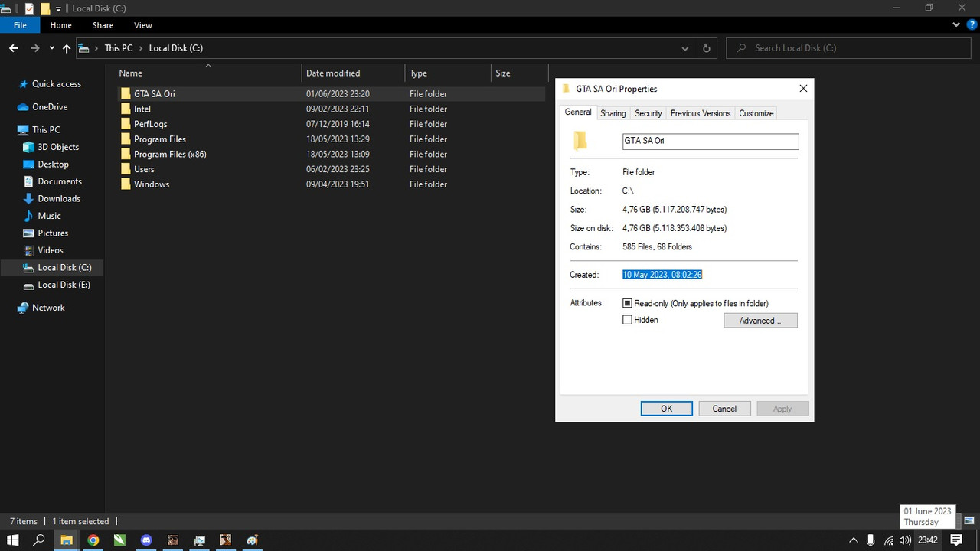This screenshot has height=551, width=980.
Task: Click the GTA SA Ori name field
Action: [710, 141]
